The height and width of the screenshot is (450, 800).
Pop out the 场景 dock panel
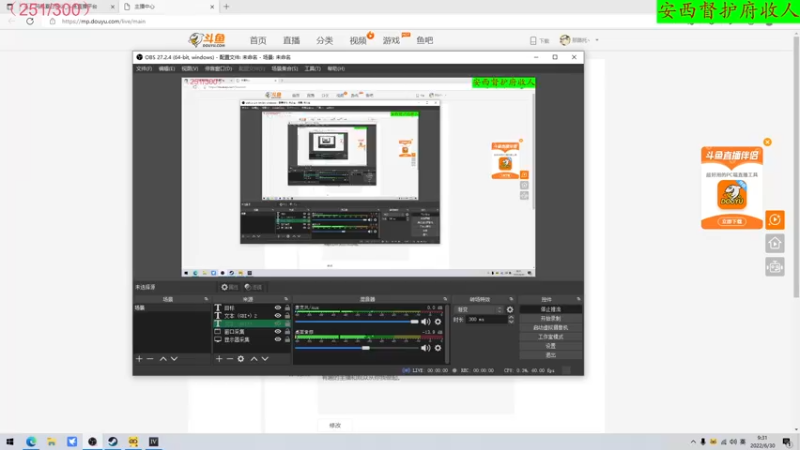pos(206,299)
